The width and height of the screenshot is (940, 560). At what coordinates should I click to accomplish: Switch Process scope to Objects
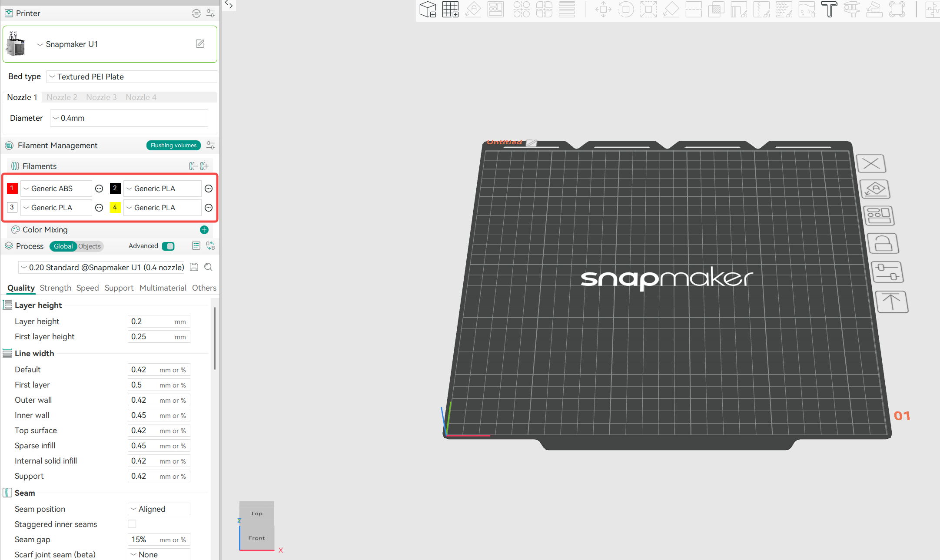[90, 246]
